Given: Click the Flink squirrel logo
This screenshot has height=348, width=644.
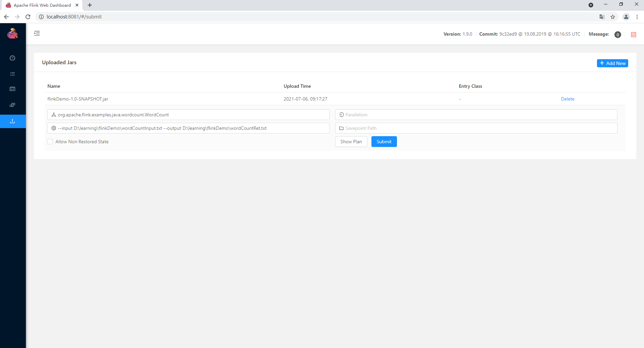Looking at the screenshot, I should click(12, 34).
